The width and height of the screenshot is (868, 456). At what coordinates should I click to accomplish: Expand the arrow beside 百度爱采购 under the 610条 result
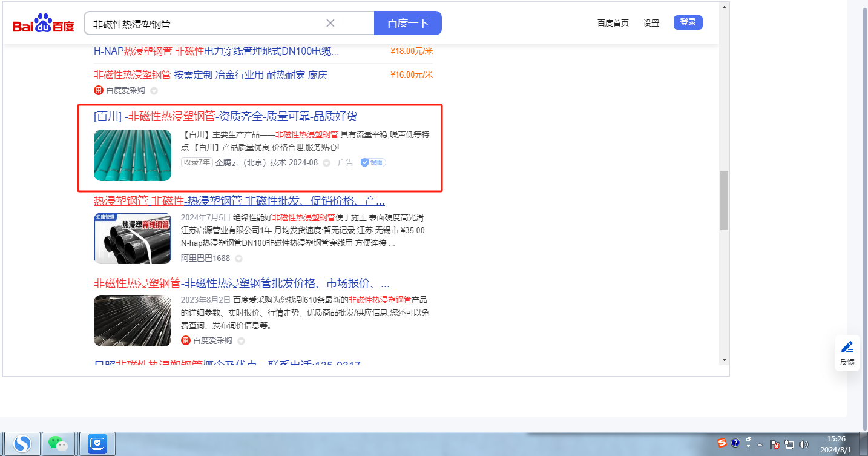click(241, 341)
